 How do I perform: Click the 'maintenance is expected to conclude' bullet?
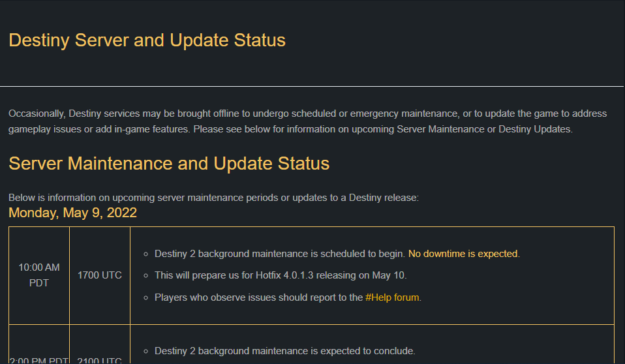[284, 351]
